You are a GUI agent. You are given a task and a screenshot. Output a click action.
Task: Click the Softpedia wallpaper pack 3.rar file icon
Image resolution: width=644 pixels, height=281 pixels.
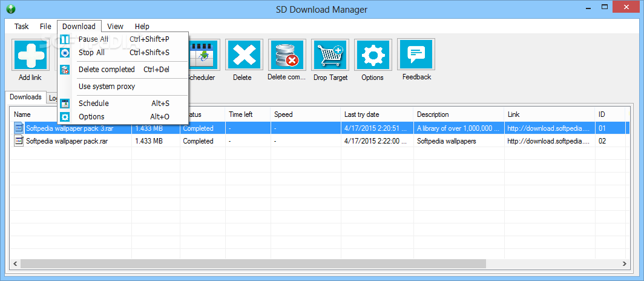[19, 128]
